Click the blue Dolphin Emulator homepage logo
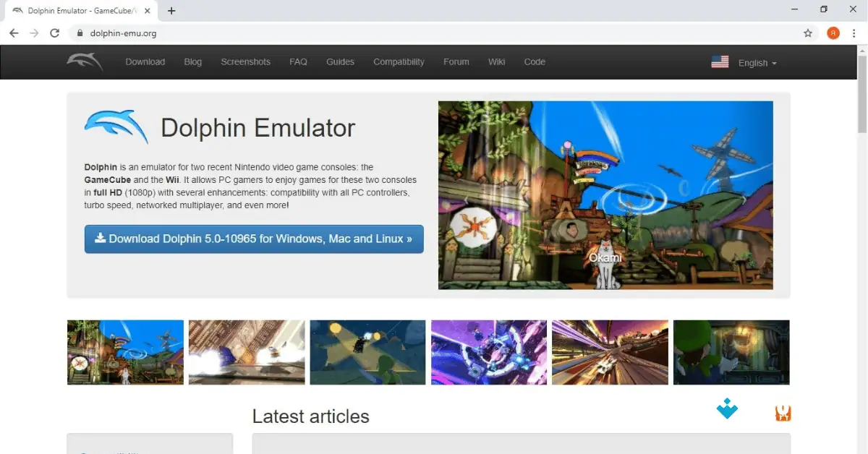 (x=116, y=126)
